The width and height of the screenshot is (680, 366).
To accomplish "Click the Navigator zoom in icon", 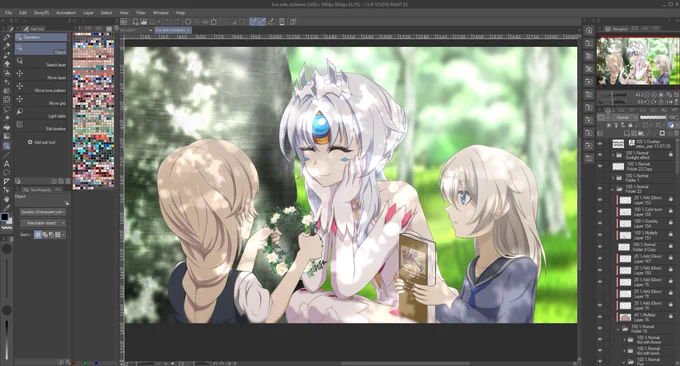I will [x=654, y=95].
